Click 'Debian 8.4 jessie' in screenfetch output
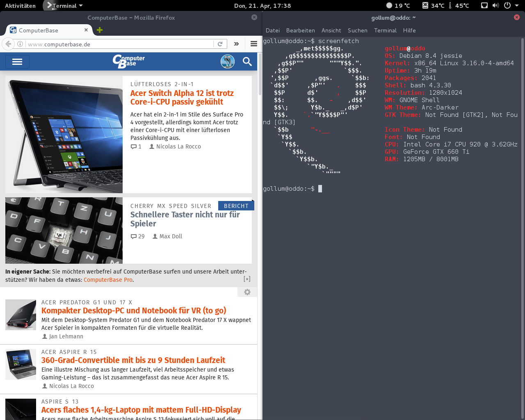Screen dimensions: 525x420 tap(431, 56)
